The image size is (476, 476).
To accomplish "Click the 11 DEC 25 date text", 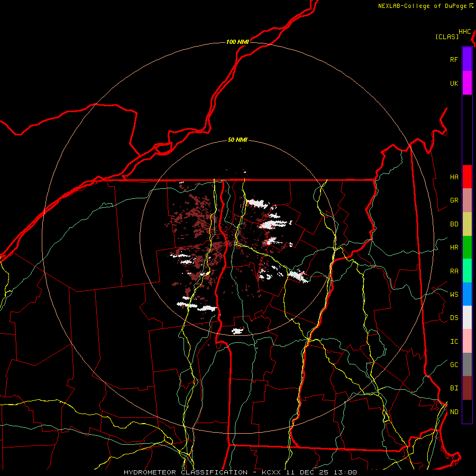I will (x=307, y=472).
